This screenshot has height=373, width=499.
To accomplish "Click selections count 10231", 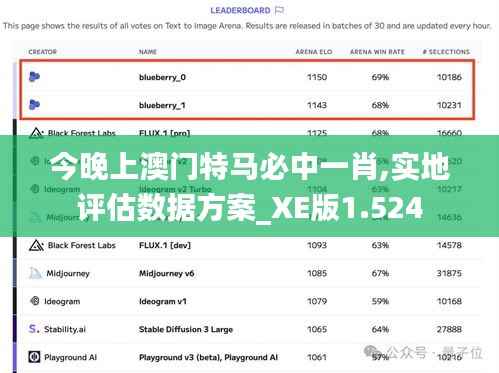I will pyautogui.click(x=449, y=105).
